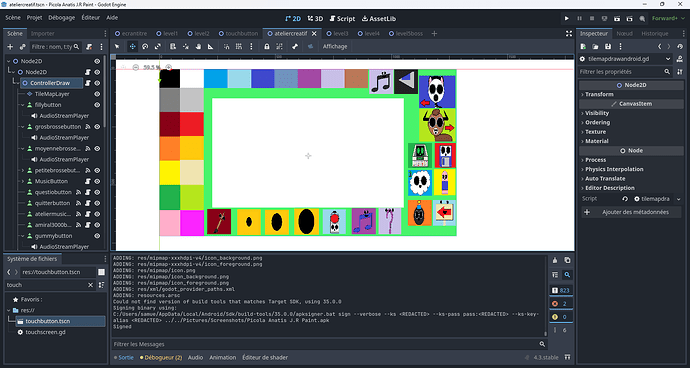Run the current scene icon
The width and height of the screenshot is (690, 368).
617,18
